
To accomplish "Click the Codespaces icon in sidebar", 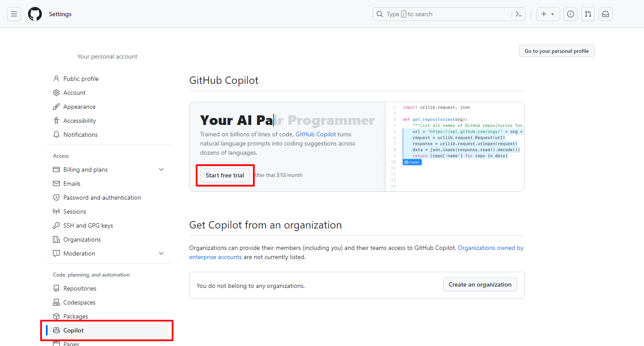I will click(x=56, y=302).
